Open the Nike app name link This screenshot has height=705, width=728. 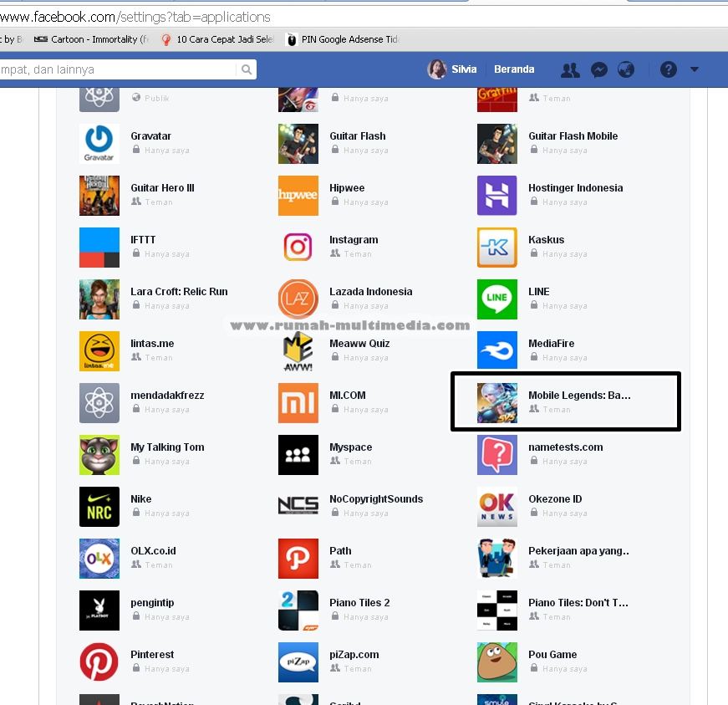141,498
